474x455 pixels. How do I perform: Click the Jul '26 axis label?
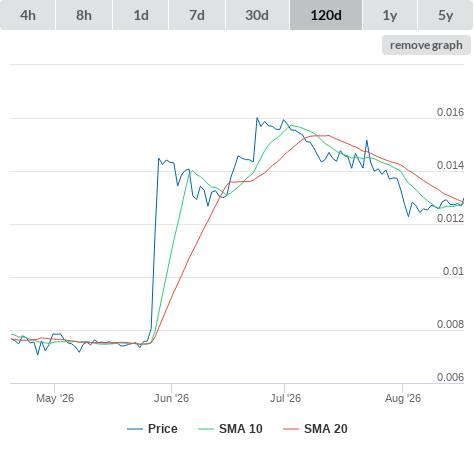(285, 398)
